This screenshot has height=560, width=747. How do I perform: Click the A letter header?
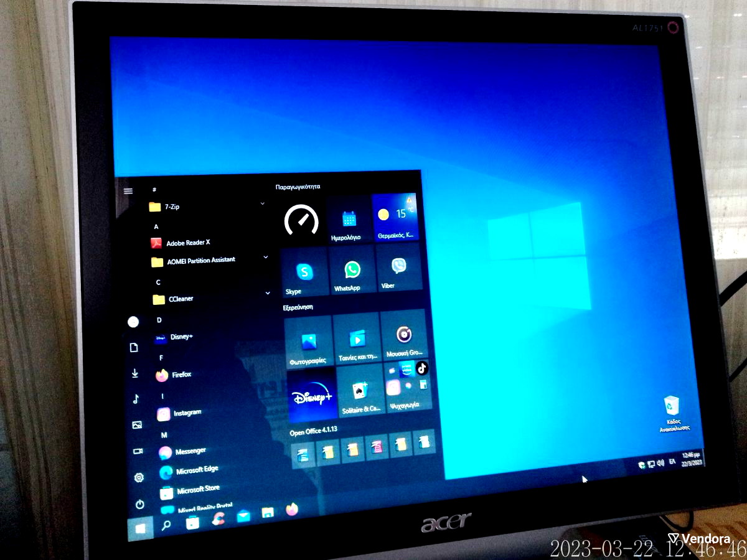(156, 226)
